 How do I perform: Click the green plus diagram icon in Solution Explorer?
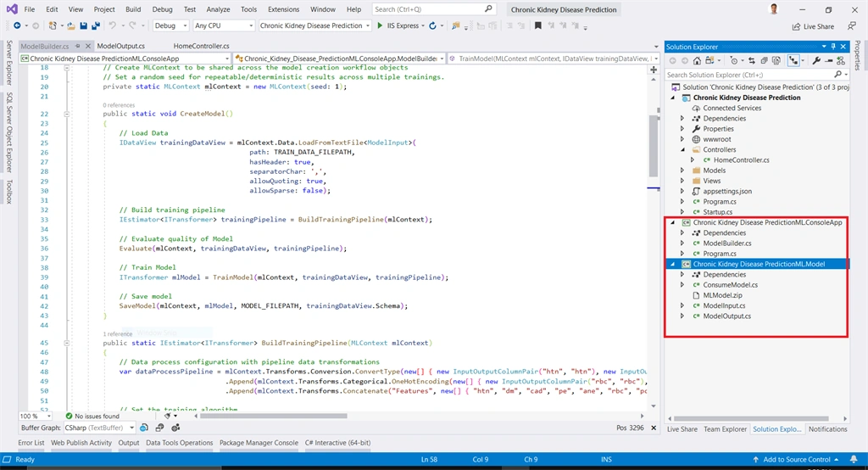coord(841,60)
